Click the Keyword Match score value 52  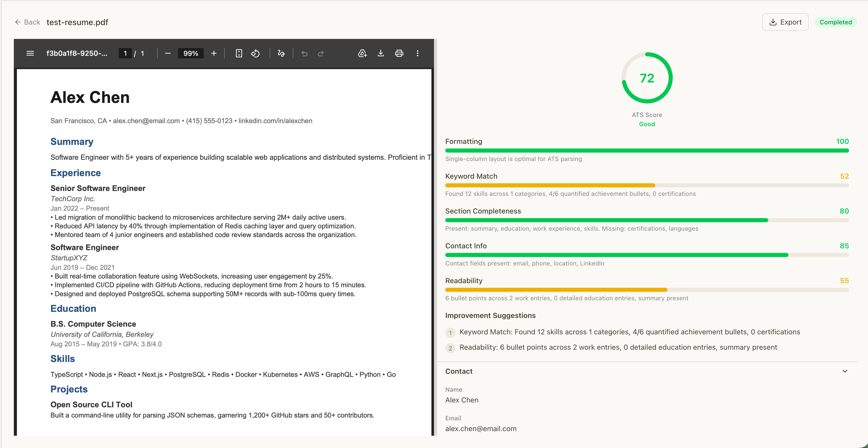[x=844, y=176]
